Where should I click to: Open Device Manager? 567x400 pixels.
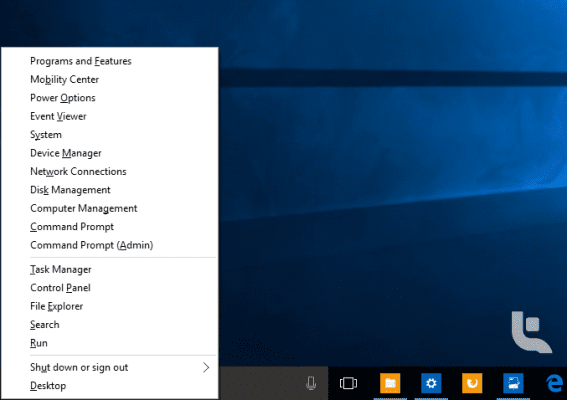pos(65,153)
